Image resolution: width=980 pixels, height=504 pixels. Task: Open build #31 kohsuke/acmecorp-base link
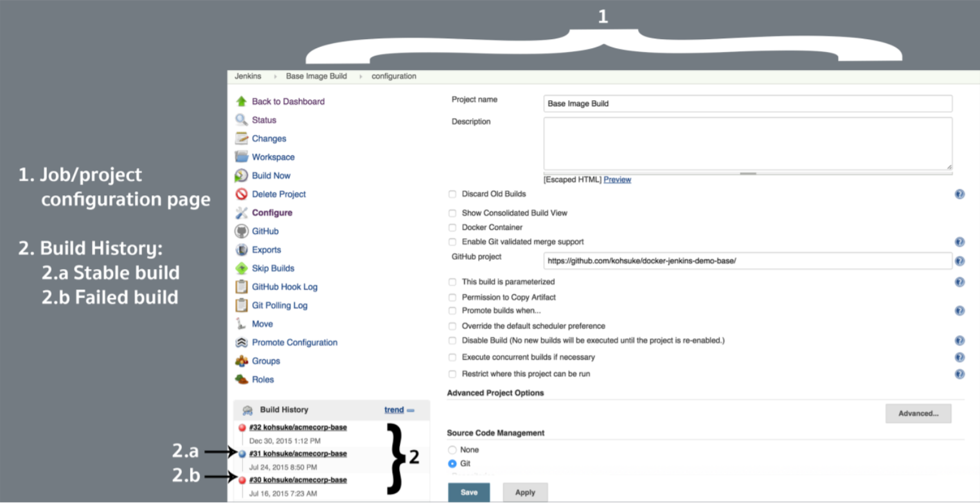point(298,454)
